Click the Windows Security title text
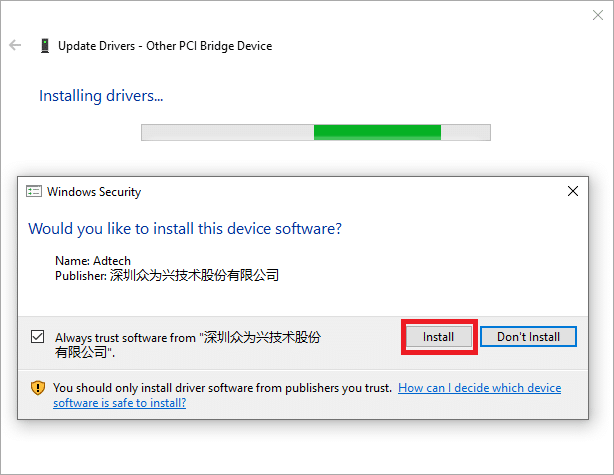 94,192
